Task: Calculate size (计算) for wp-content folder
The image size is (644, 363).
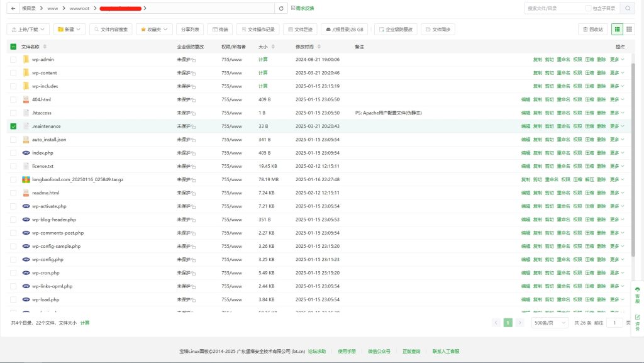Action: click(263, 73)
